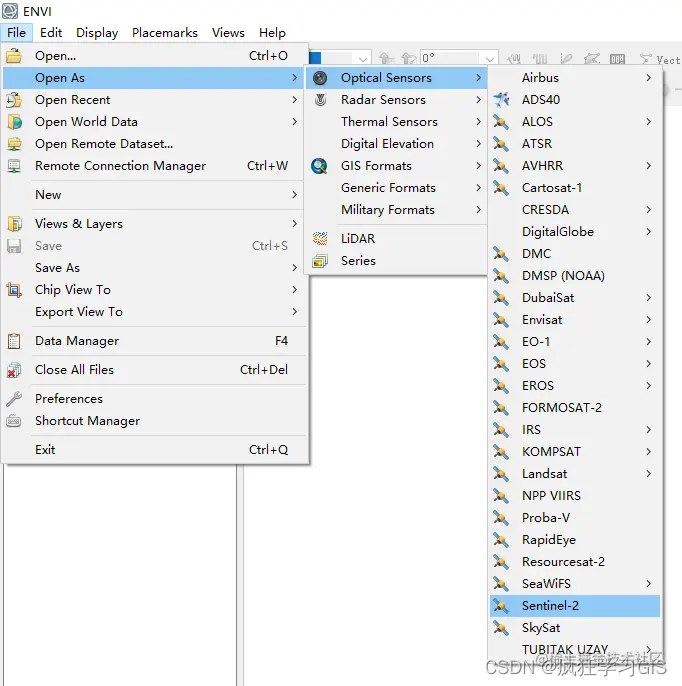Screen dimensions: 682x686
Task: Choose CRESDA sensor entry
Action: [x=575, y=210]
